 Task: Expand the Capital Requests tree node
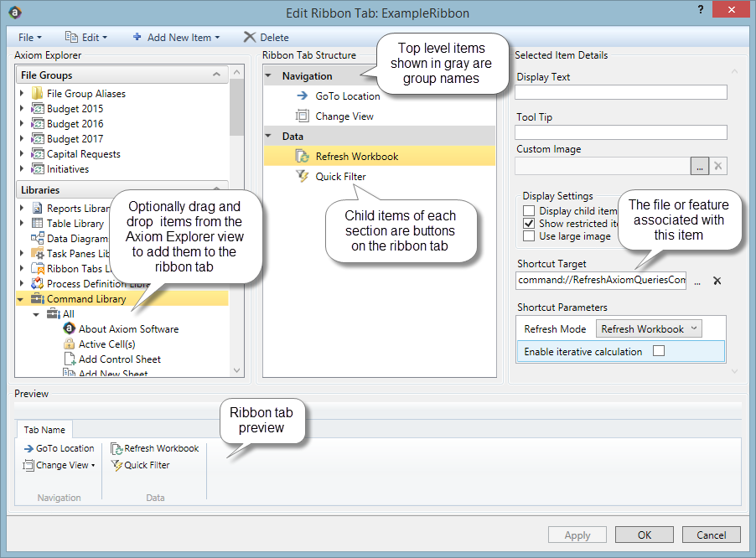(x=22, y=153)
